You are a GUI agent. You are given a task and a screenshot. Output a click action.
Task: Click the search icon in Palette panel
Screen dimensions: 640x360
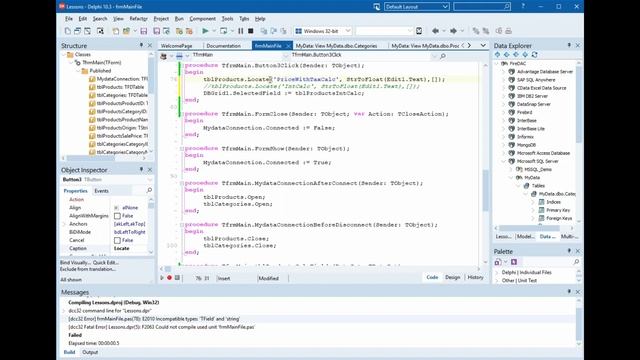coord(576,262)
